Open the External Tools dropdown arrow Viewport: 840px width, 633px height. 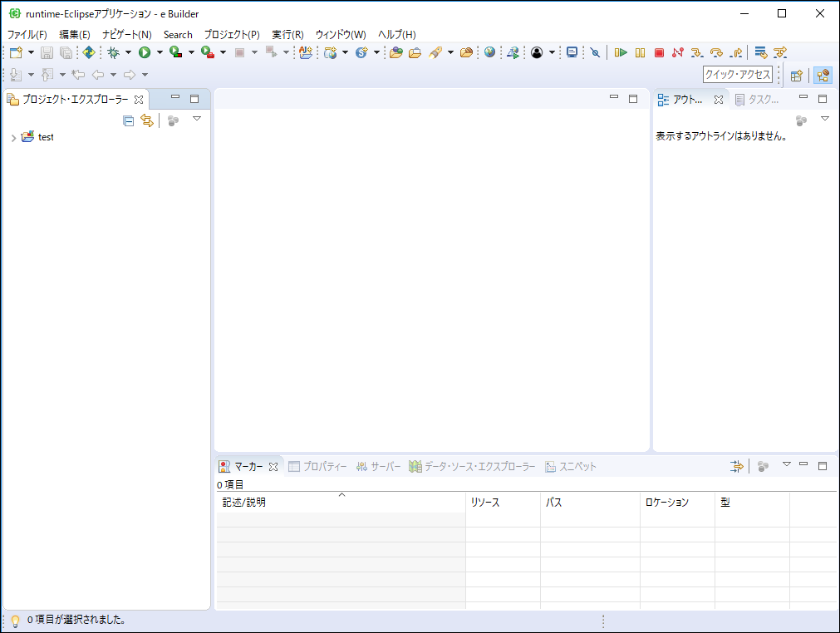(x=223, y=52)
